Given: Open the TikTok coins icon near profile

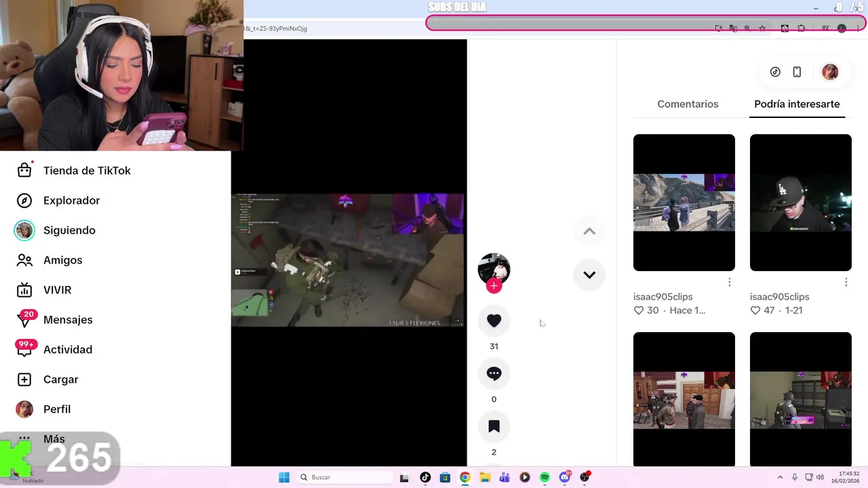Looking at the screenshot, I should click(x=775, y=72).
